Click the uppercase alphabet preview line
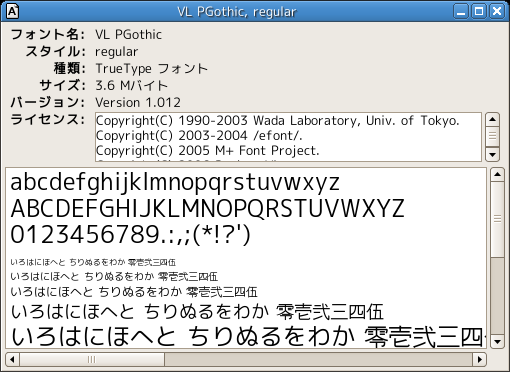 coord(207,208)
